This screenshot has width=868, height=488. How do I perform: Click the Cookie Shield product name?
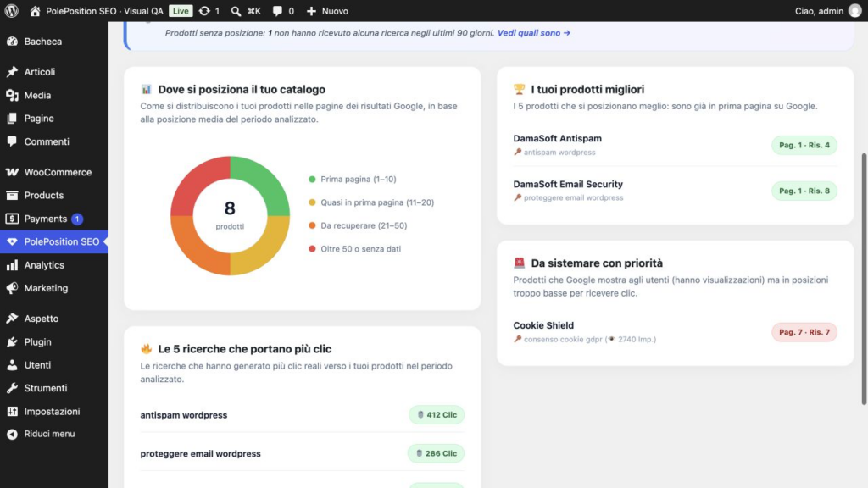pos(543,325)
